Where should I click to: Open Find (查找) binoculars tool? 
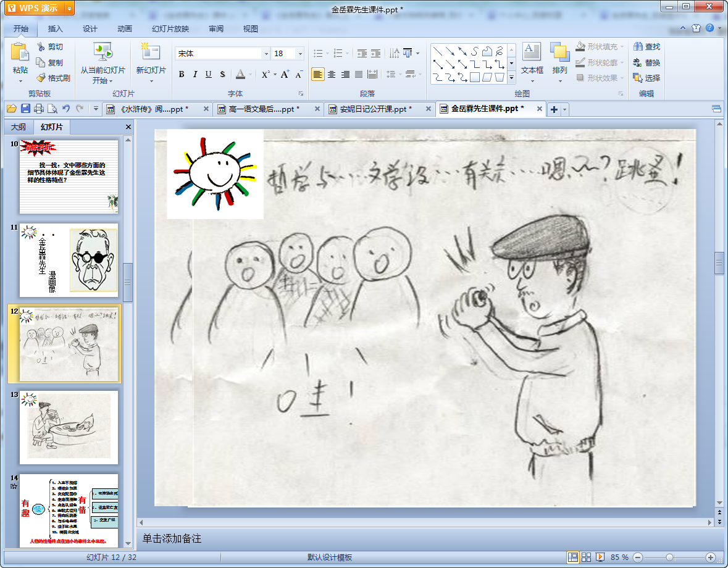[637, 47]
